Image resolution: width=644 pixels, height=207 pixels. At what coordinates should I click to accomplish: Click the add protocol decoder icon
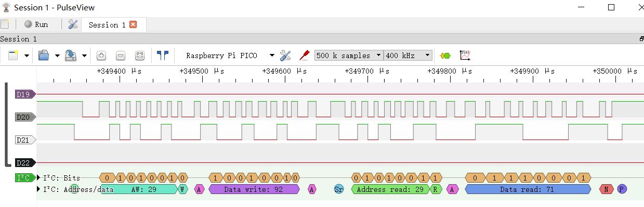(x=445, y=56)
